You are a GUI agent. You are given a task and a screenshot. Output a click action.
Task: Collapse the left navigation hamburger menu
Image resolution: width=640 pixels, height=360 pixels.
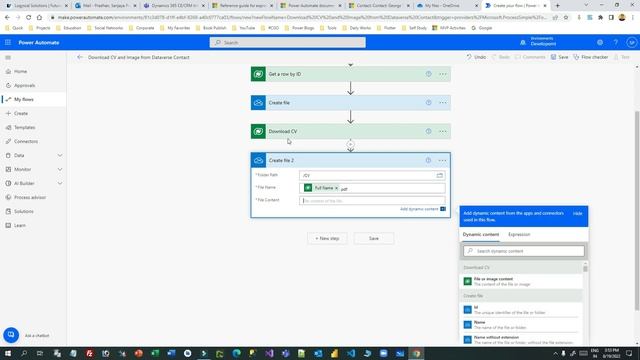click(x=8, y=58)
